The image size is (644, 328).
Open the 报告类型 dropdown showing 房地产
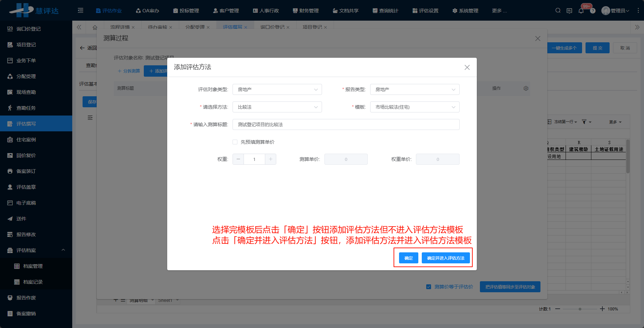point(415,89)
